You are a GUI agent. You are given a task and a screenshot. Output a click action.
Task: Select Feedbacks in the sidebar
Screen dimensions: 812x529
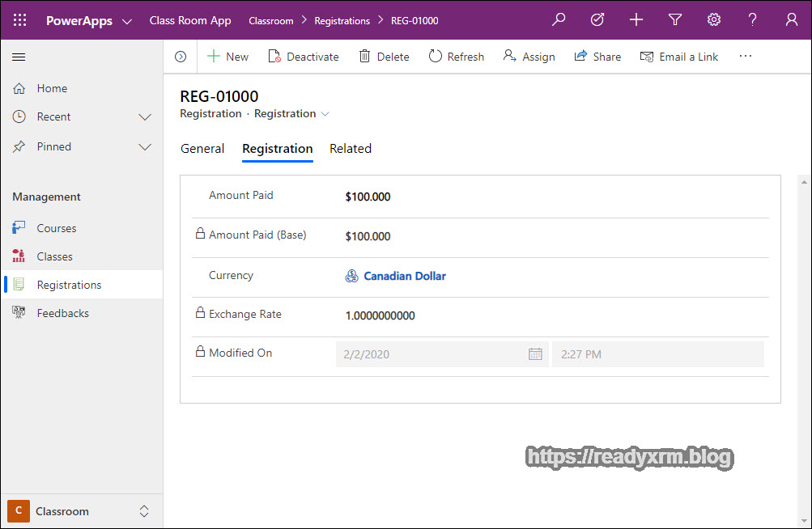click(x=62, y=313)
